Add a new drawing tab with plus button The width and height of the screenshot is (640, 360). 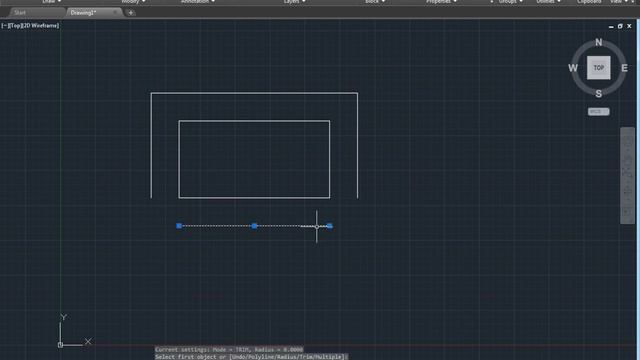(x=131, y=13)
